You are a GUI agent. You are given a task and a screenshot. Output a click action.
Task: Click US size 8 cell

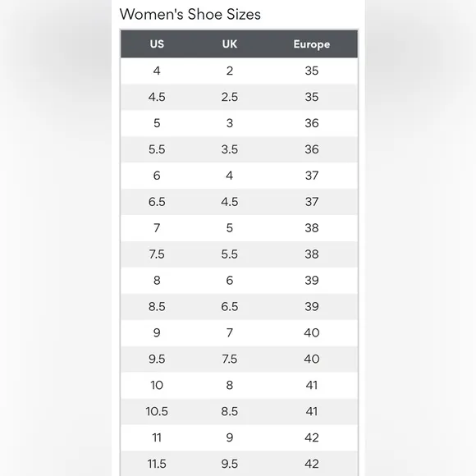(x=157, y=281)
